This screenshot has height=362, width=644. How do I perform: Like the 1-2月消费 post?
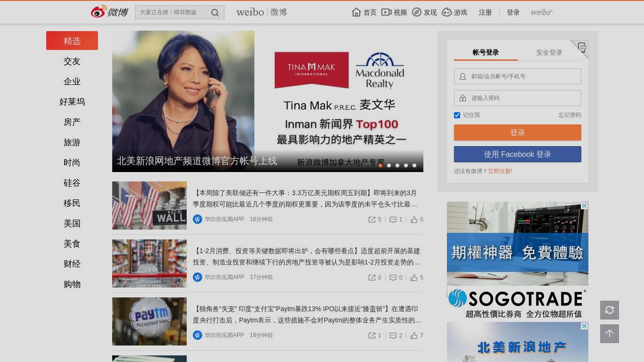[414, 278]
